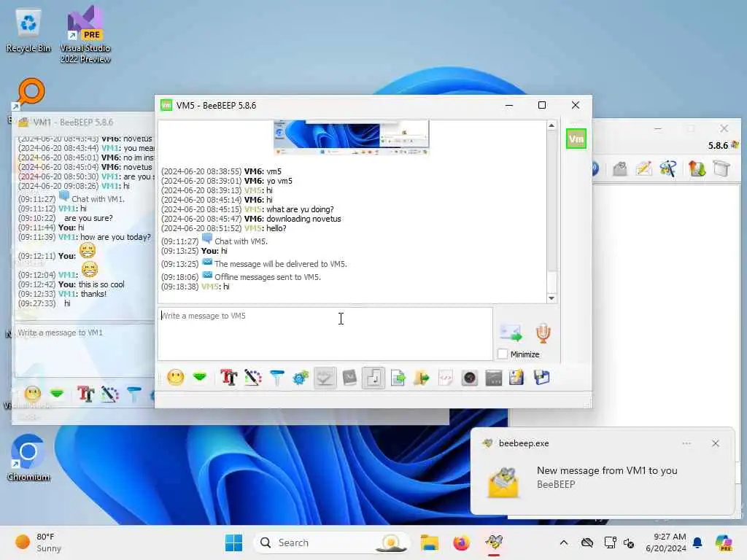Select the Chromium desktop shortcut
Image resolution: width=747 pixels, height=560 pixels.
[28, 458]
